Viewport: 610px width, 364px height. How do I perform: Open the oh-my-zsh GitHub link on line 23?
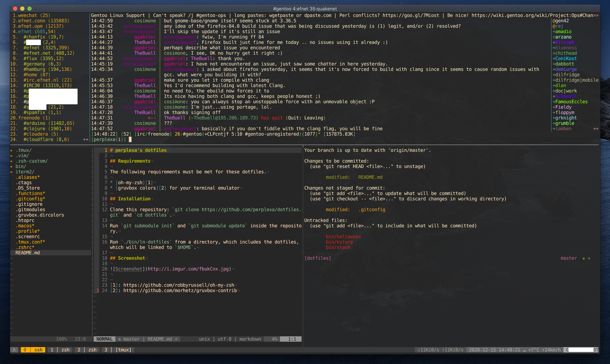click(178, 285)
